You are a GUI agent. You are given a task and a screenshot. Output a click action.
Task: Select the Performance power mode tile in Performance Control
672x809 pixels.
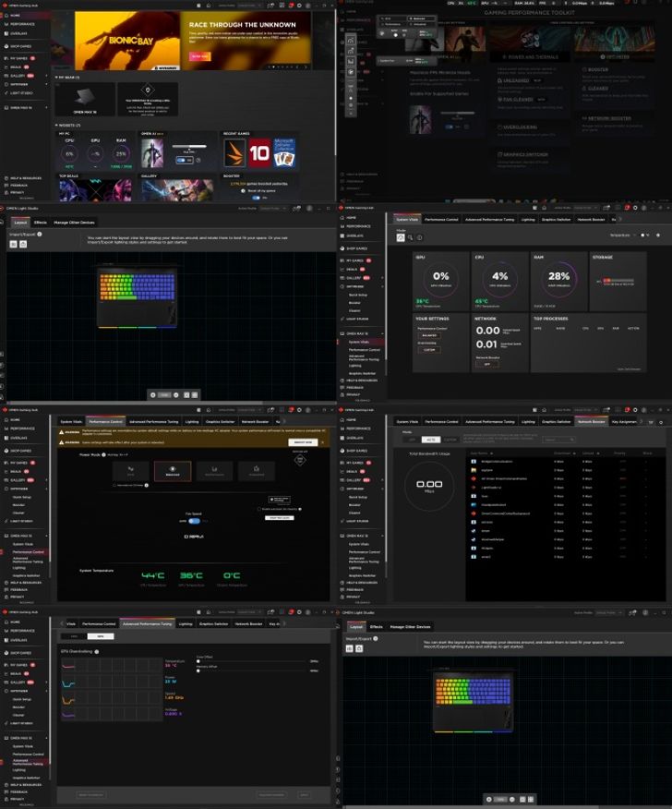pos(214,471)
